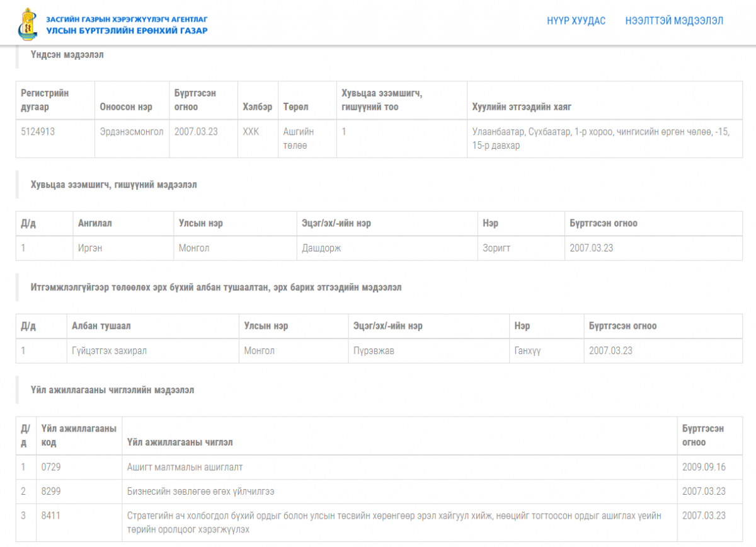Click shareholder surname Дашдорж
The height and width of the screenshot is (547, 756).
[x=321, y=248]
